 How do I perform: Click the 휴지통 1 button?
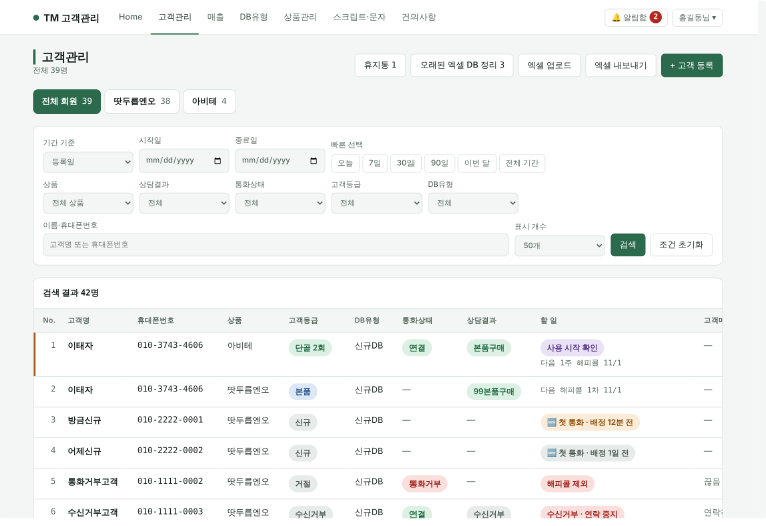[380, 65]
